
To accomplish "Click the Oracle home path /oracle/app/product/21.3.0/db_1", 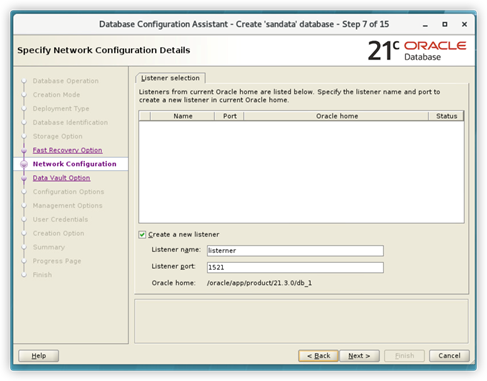I will [x=259, y=283].
